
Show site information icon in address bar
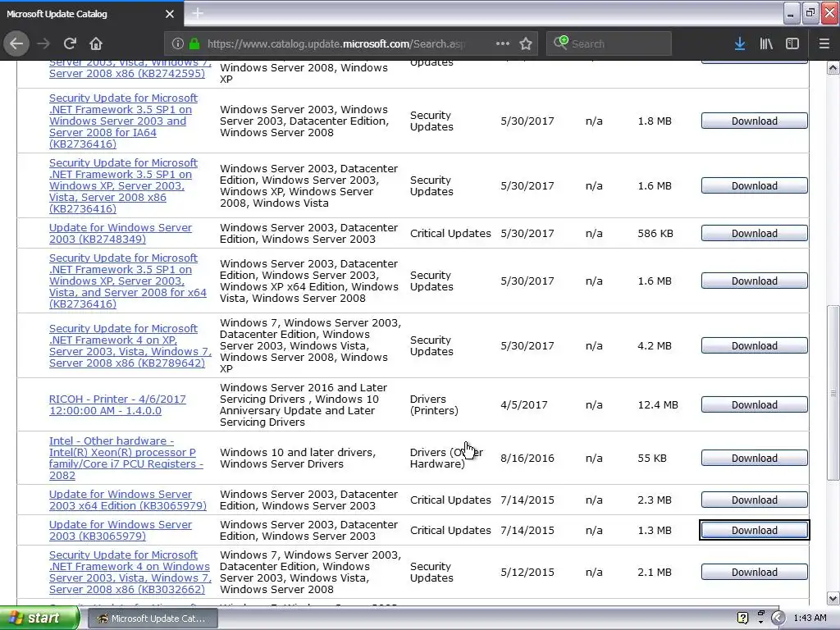pyautogui.click(x=178, y=43)
